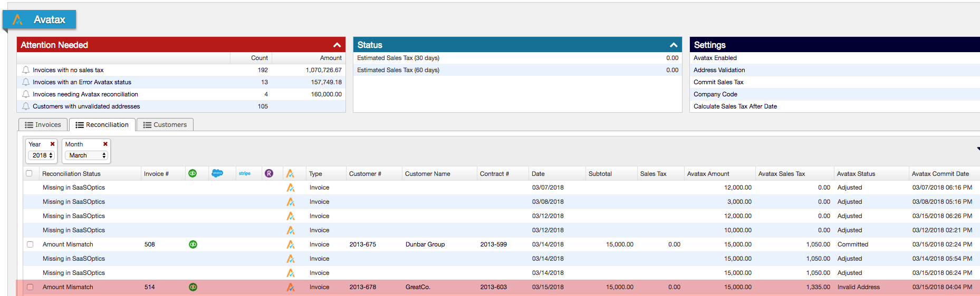Sort by QuickBooks column header icon

pyautogui.click(x=193, y=173)
